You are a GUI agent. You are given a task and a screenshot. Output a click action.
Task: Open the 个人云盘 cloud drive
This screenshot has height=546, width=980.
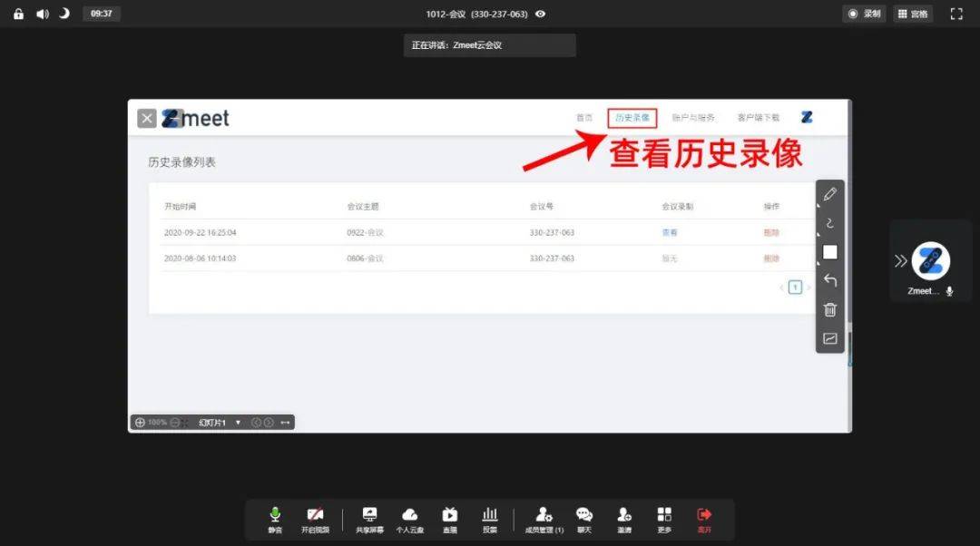(410, 520)
